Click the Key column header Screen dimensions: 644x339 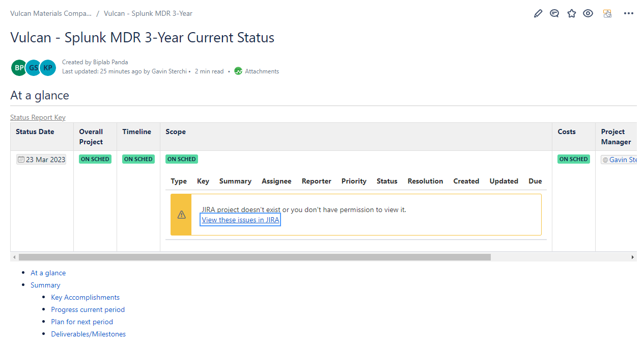[x=203, y=181]
